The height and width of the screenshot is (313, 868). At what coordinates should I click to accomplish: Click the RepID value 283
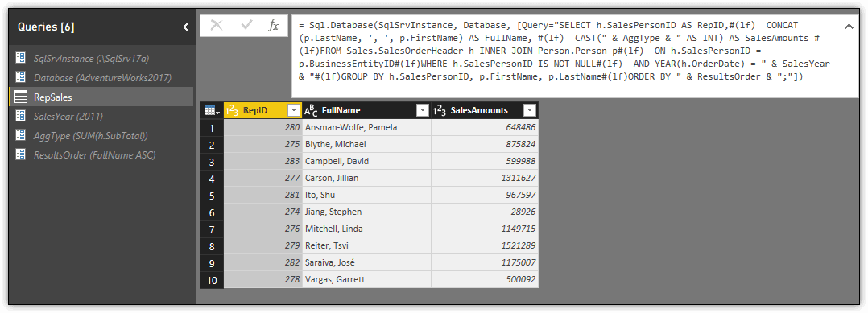pos(263,162)
